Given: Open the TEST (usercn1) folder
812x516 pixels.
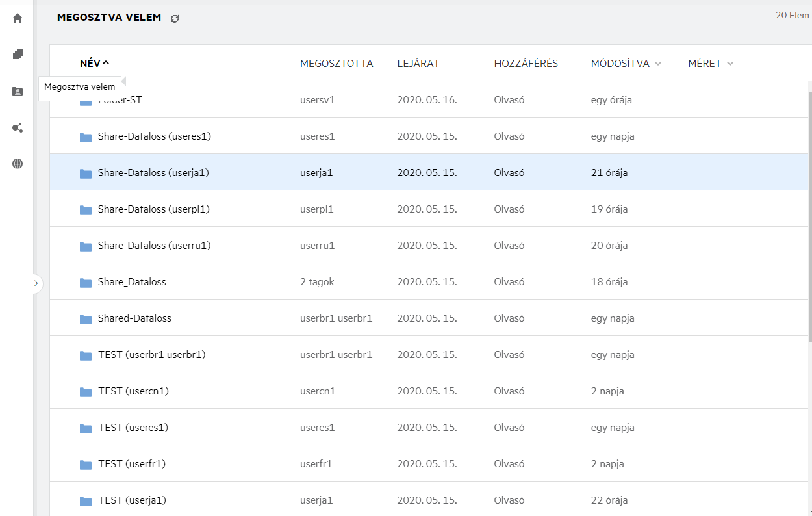Looking at the screenshot, I should (133, 391).
